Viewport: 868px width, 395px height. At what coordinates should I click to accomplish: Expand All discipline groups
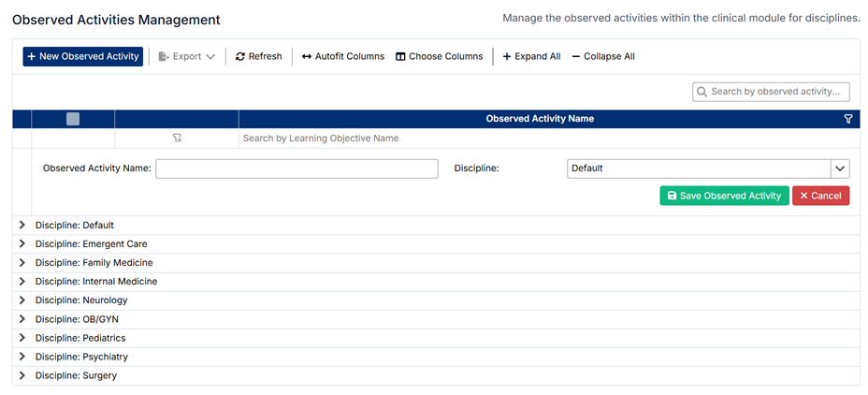point(531,57)
